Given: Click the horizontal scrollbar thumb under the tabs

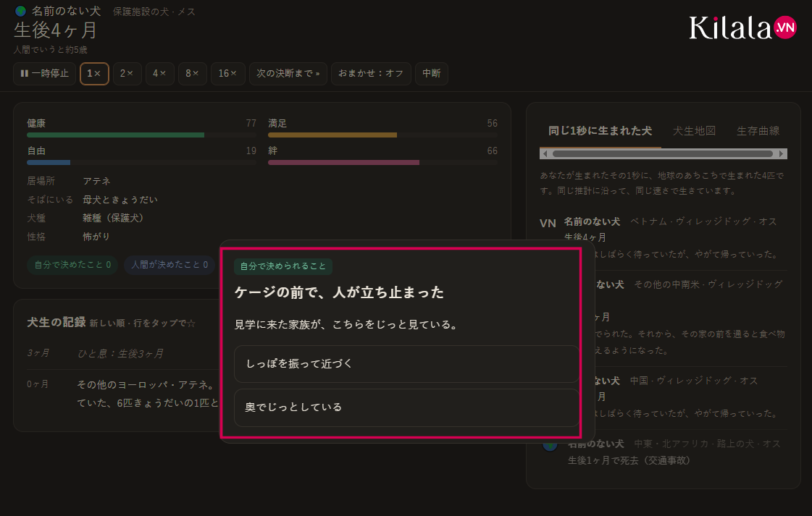Looking at the screenshot, I should [x=663, y=153].
